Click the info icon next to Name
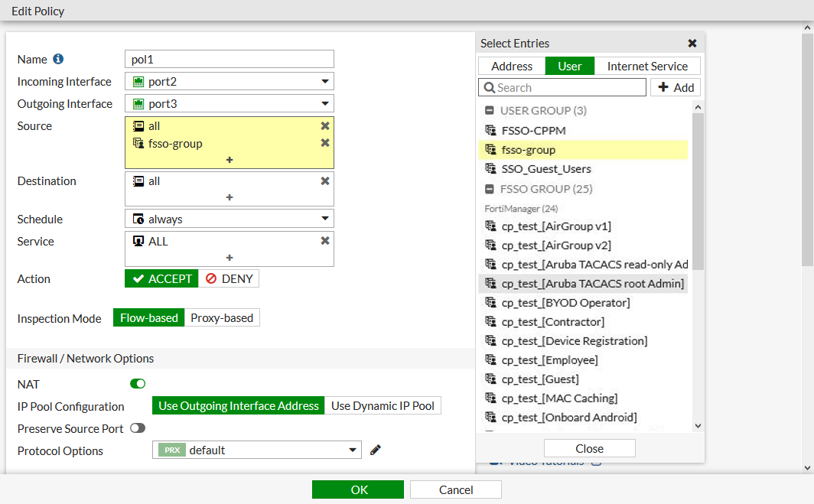Image resolution: width=814 pixels, height=504 pixels. pyautogui.click(x=58, y=60)
